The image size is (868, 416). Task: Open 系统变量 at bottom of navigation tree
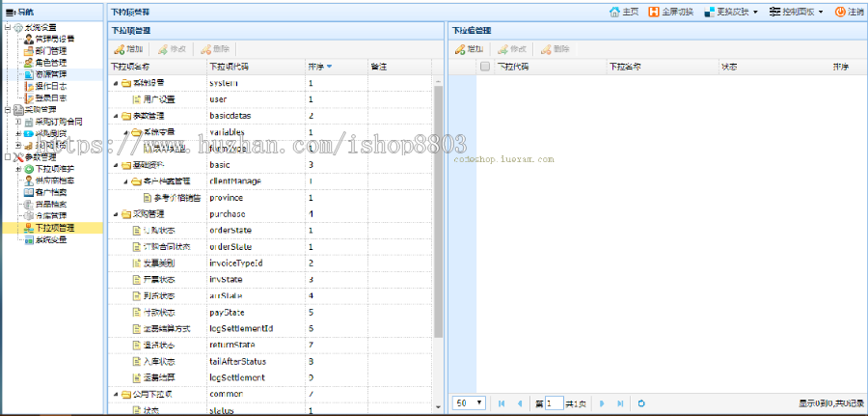click(51, 239)
